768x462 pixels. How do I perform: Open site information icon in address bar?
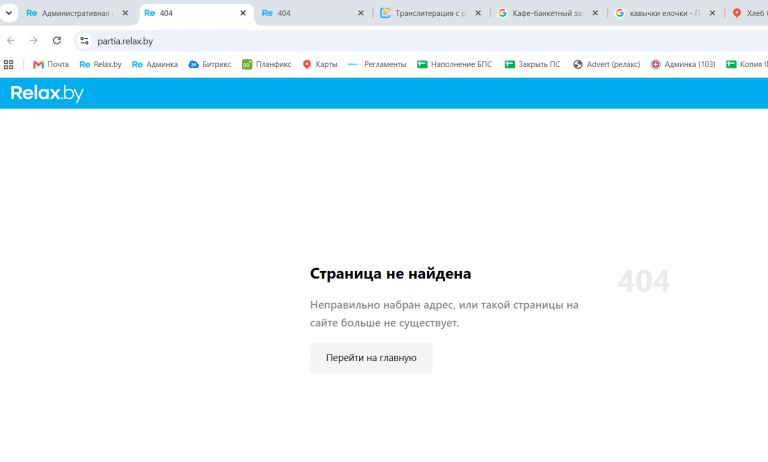point(84,41)
